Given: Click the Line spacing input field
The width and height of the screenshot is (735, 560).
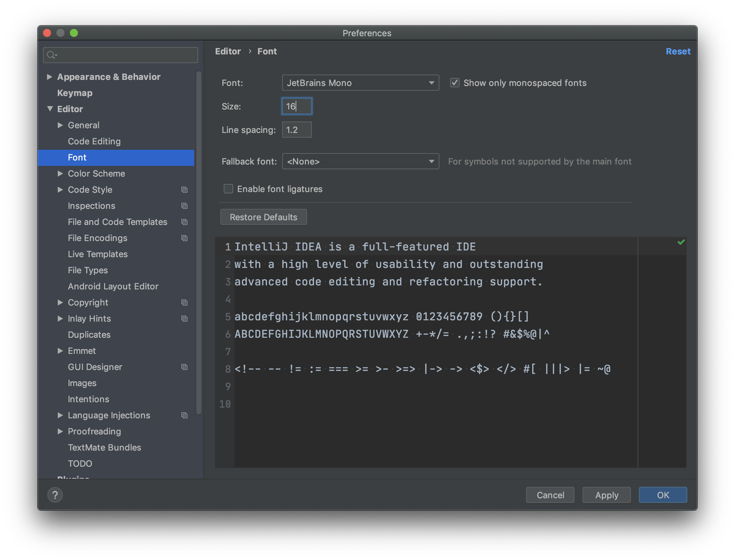Looking at the screenshot, I should coord(297,130).
